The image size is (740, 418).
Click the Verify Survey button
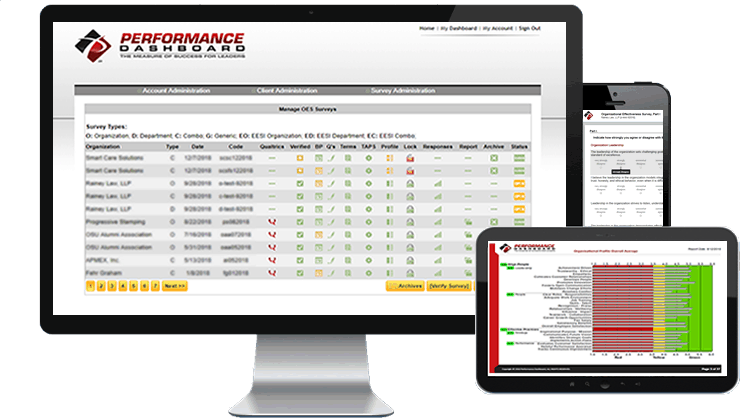[x=449, y=286]
